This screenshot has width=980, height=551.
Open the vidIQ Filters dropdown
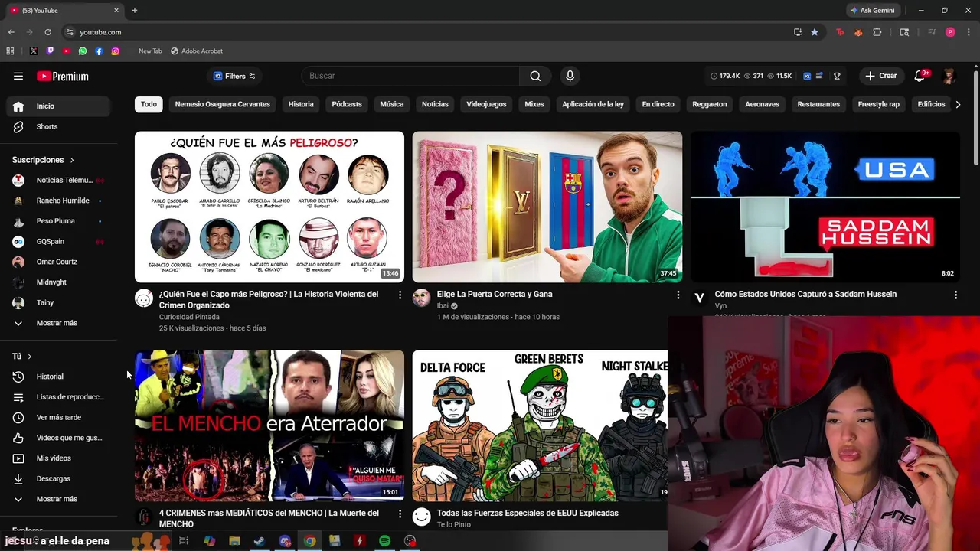point(234,76)
